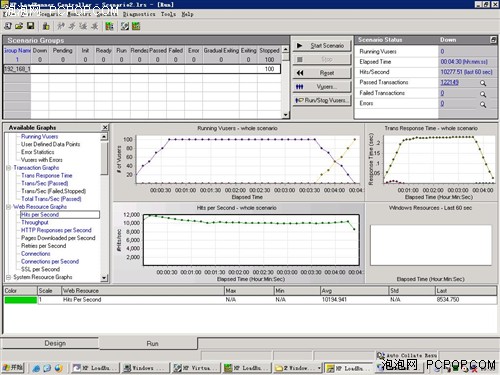The width and height of the screenshot is (500, 375).
Task: Click the Errors 0 link
Action: click(x=442, y=103)
